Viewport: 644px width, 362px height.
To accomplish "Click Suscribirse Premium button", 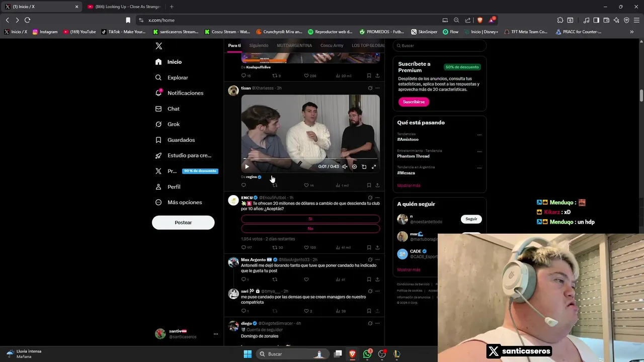I will tap(414, 102).
